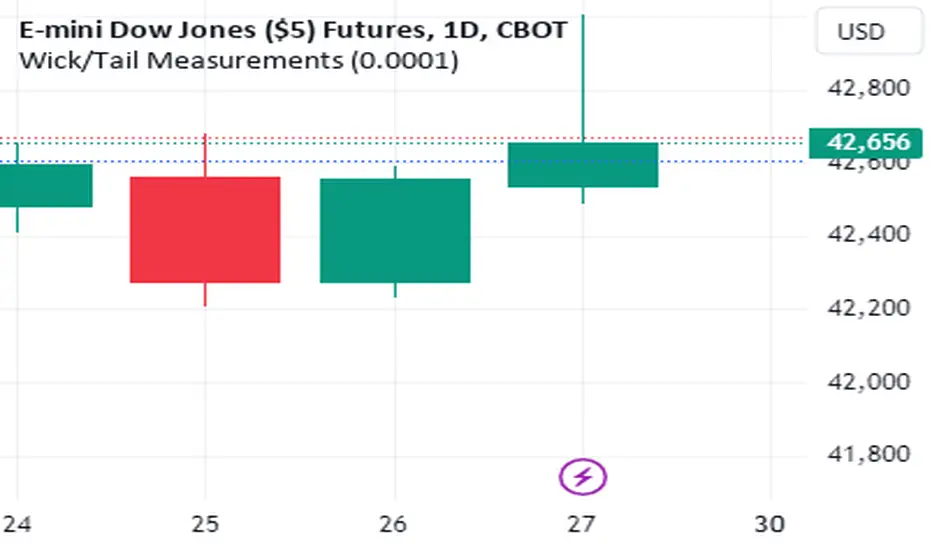932x550 pixels.
Task: Open the USD currency dropdown
Action: click(867, 31)
